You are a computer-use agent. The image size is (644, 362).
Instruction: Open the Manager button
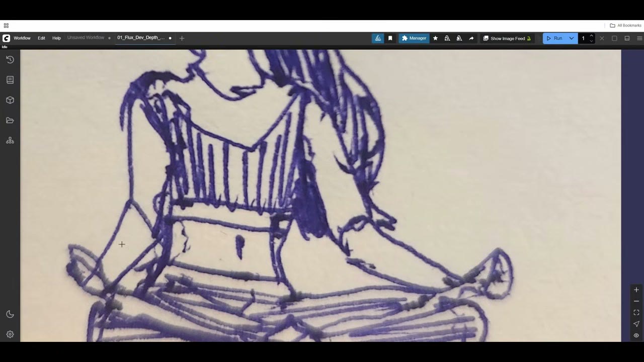point(414,38)
